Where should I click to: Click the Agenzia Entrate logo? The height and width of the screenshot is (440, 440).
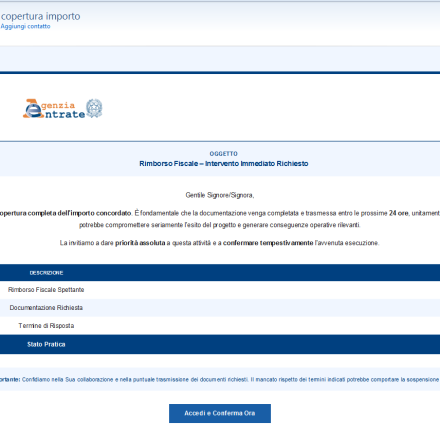click(62, 108)
